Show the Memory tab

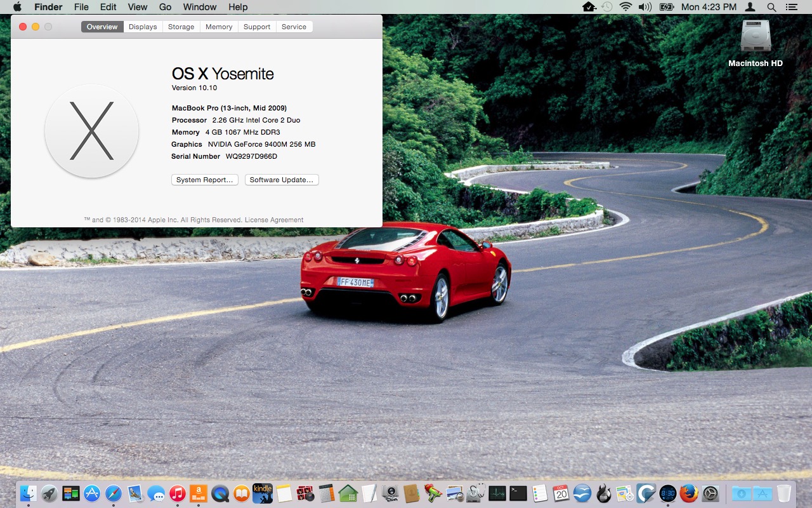click(x=219, y=27)
